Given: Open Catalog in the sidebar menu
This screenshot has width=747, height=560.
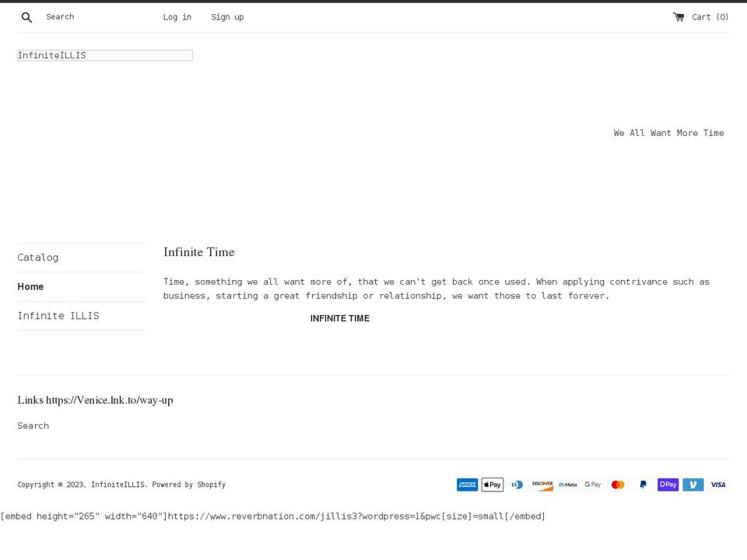Looking at the screenshot, I should (38, 257).
